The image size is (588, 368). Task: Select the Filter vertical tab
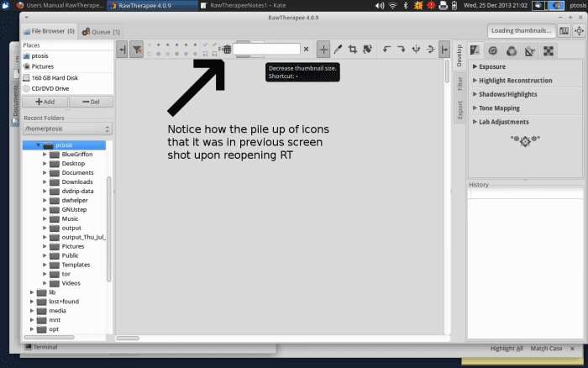(459, 84)
